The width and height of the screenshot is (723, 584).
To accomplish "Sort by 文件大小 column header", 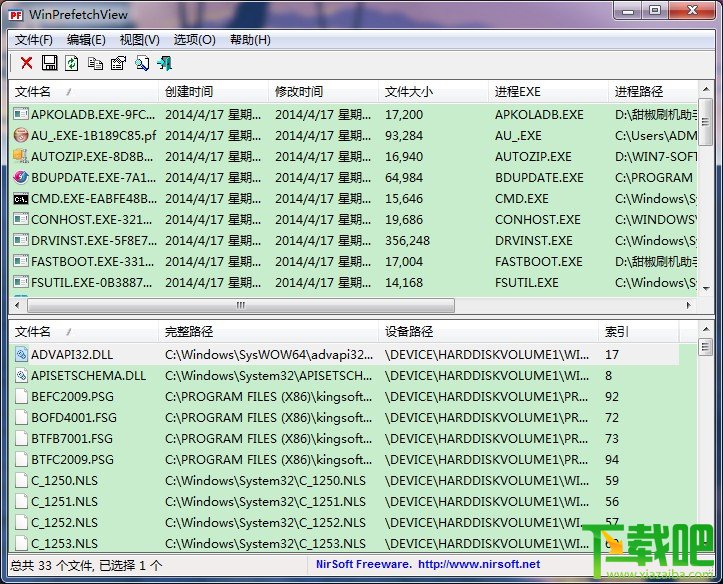I will click(434, 91).
